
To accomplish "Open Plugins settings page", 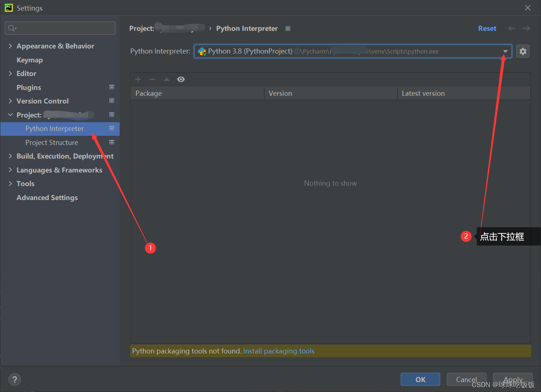I will tap(29, 87).
